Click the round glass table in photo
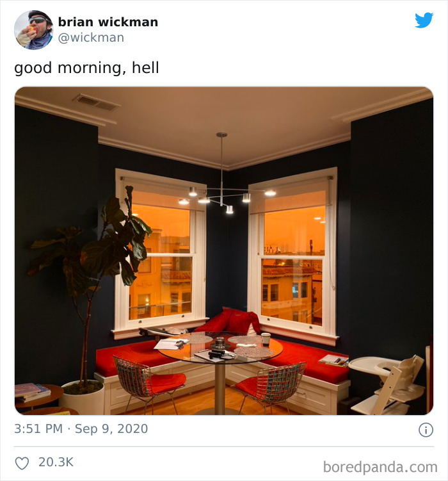The image size is (448, 481). coord(220,350)
